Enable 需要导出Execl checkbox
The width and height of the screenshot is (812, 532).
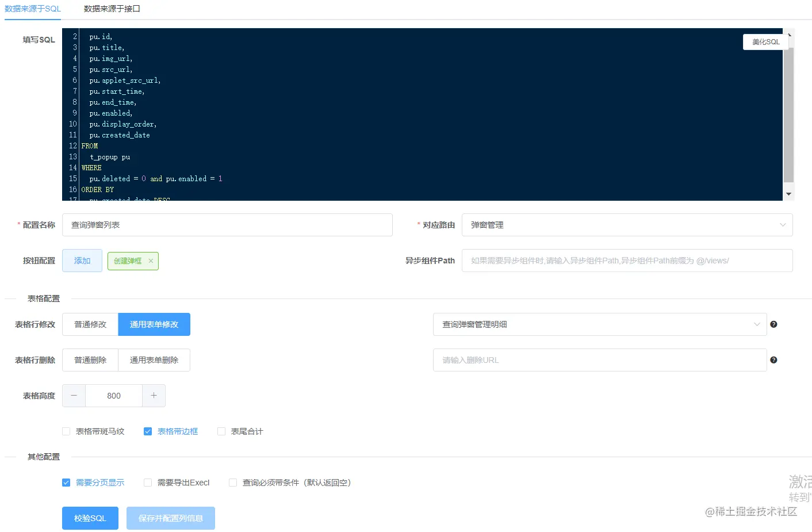(148, 483)
